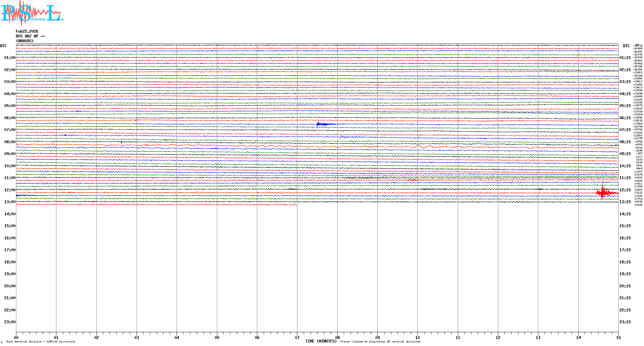Select the 13:15 label on right axis
Screen dimensions: 644x346
pyautogui.click(x=625, y=202)
